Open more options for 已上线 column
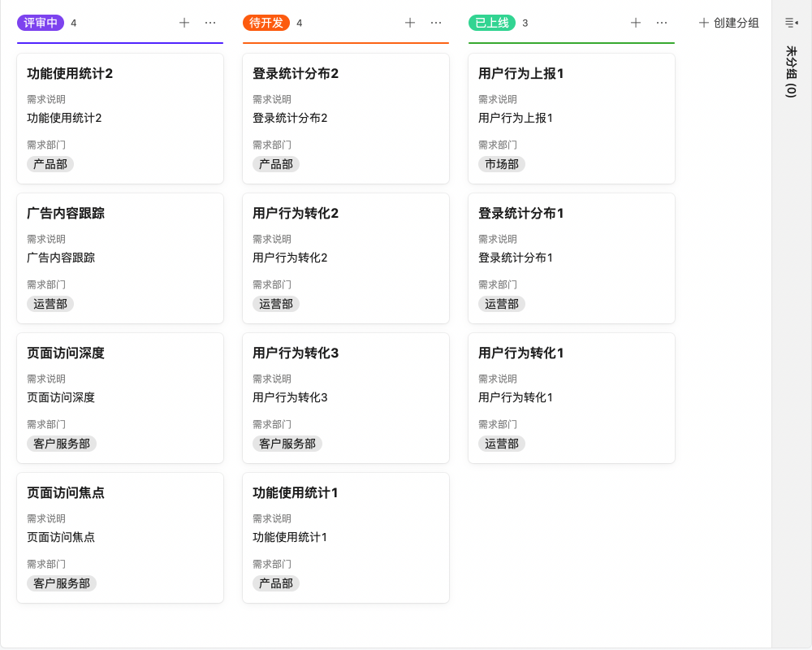 click(661, 23)
